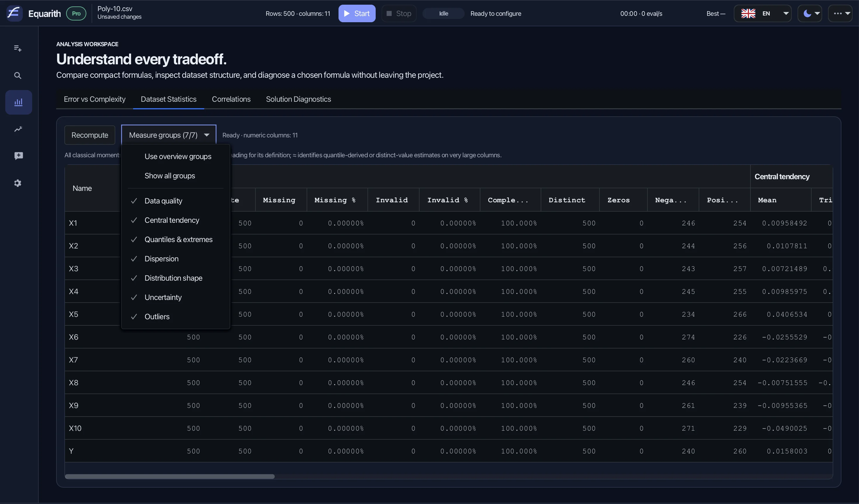
Task: Click the Zeros column header
Action: (623, 200)
